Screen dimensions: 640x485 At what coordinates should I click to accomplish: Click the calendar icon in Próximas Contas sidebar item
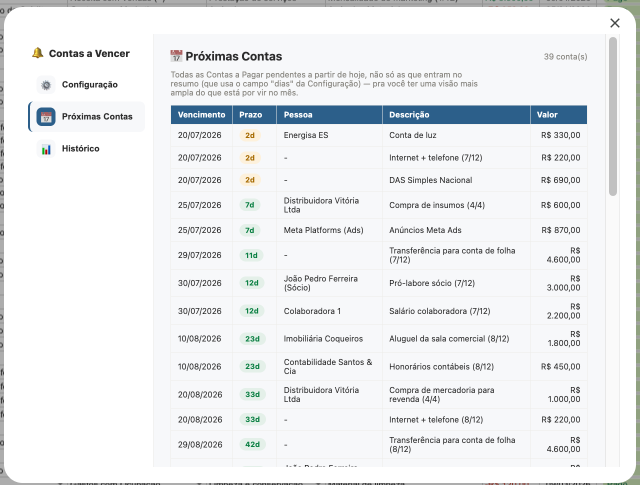[x=46, y=117]
